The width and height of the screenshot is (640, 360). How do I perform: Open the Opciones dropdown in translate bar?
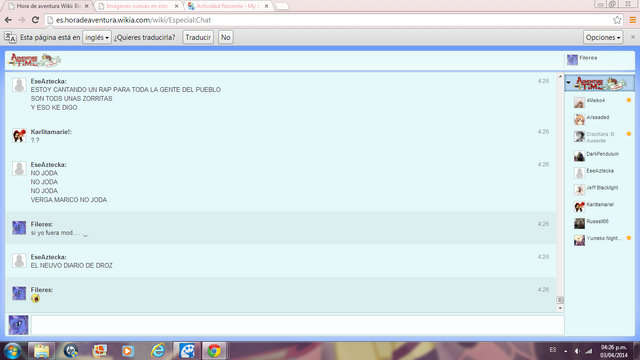pyautogui.click(x=603, y=37)
